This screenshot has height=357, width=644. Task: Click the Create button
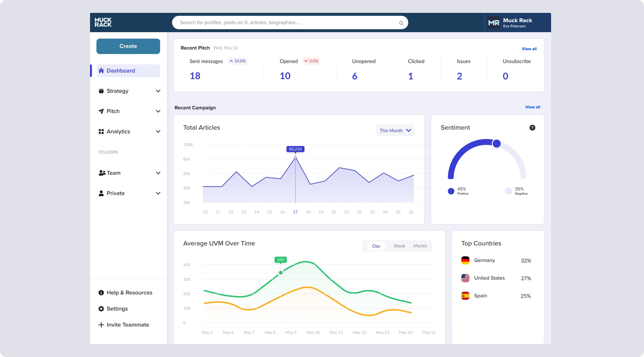pos(128,46)
